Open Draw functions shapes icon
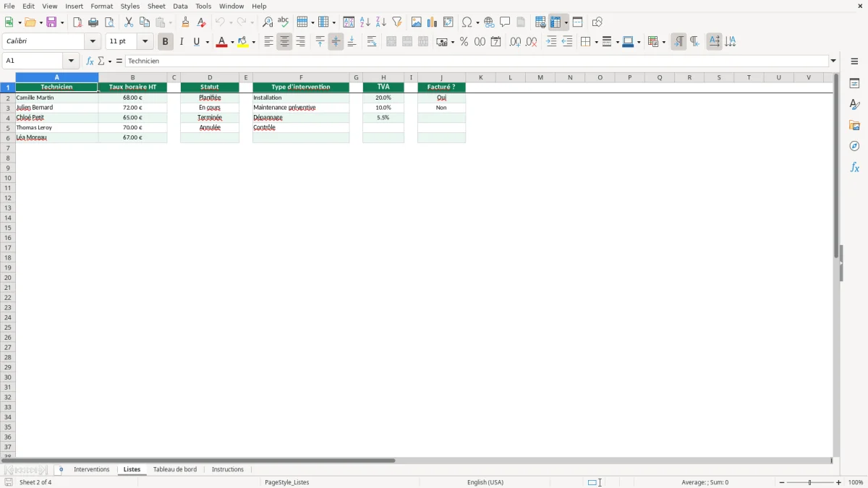This screenshot has width=868, height=488. [597, 22]
